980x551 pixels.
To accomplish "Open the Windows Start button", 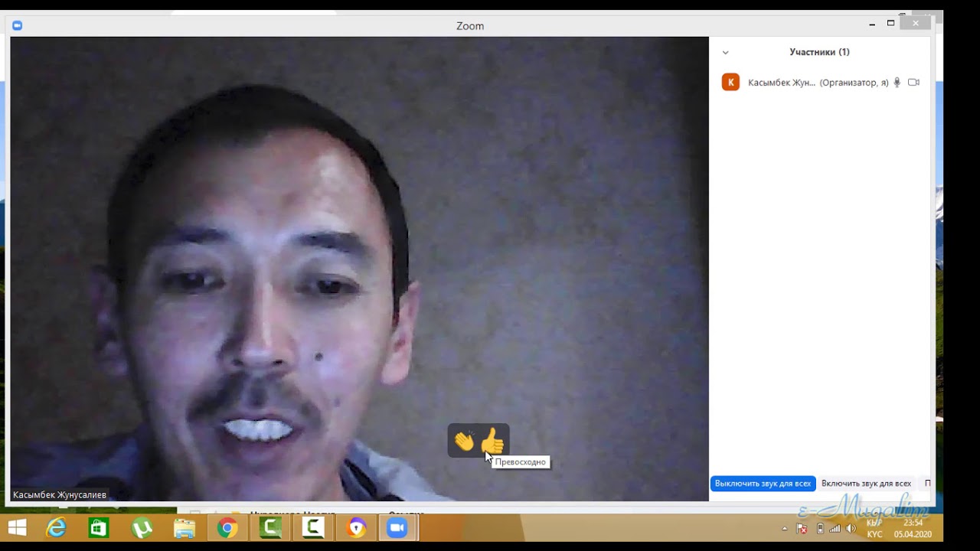I will (x=17, y=528).
